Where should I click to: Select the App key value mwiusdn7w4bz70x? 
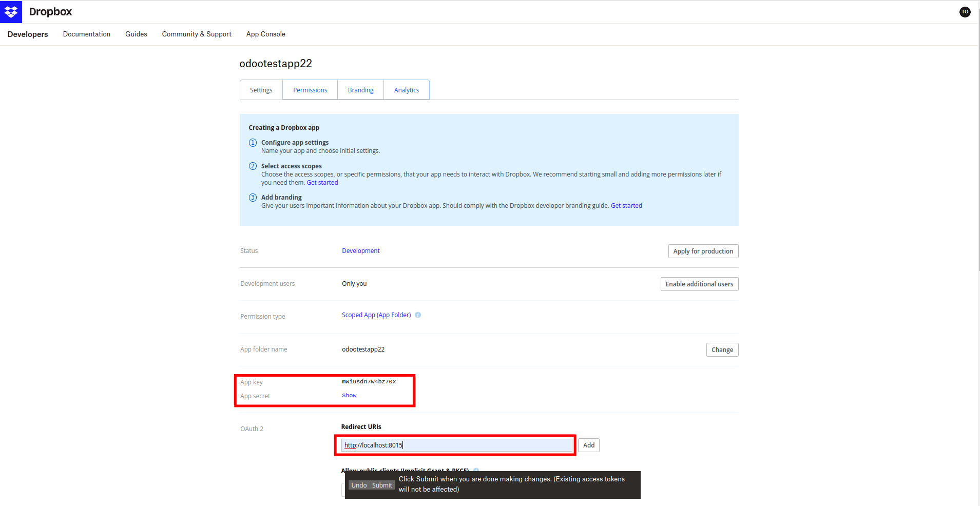click(x=369, y=382)
